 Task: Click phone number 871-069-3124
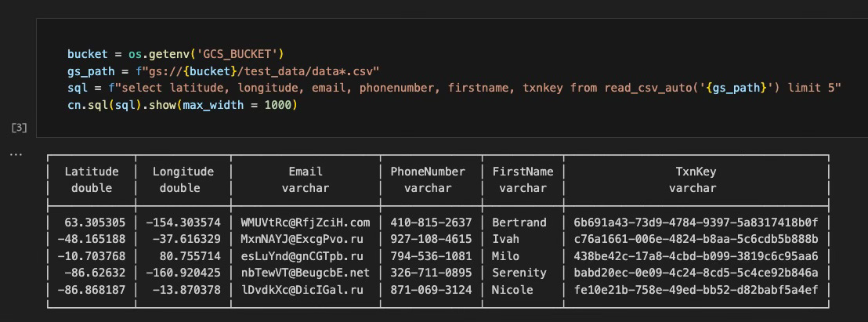(431, 290)
